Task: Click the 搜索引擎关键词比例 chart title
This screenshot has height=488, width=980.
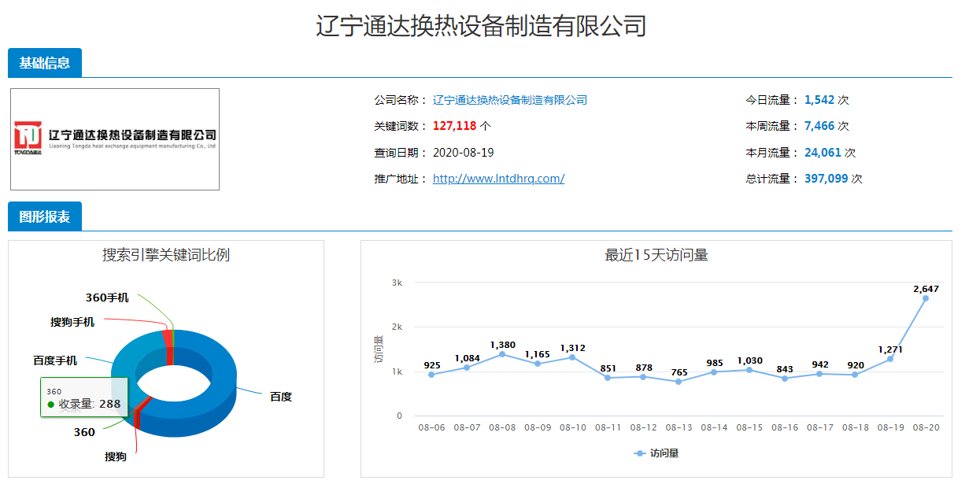Action: [166, 255]
